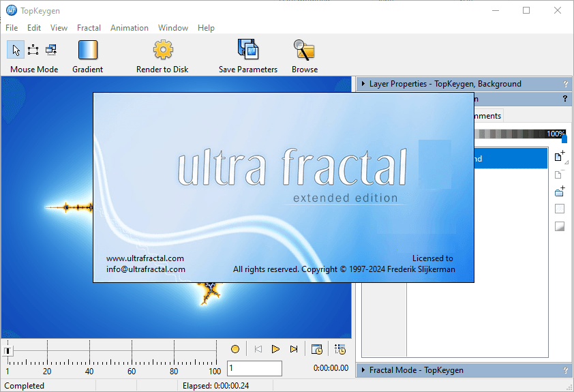
Task: Click the Gradient toolbar label
Action: [87, 70]
